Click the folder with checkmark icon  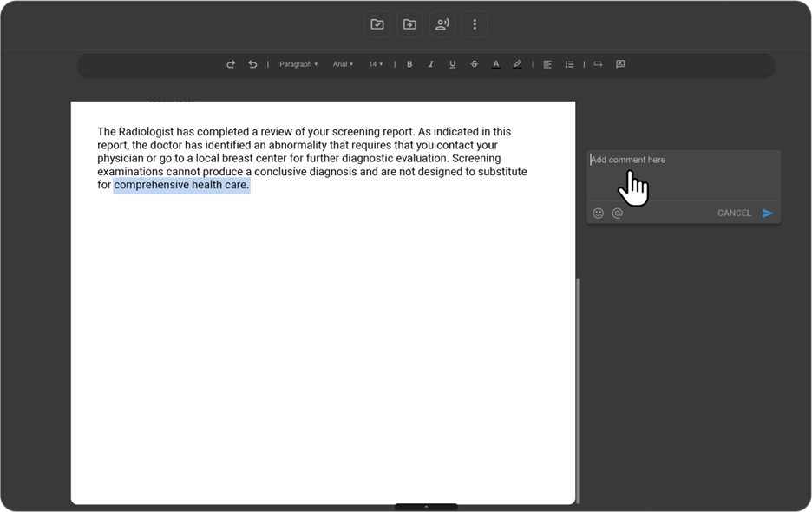377,24
